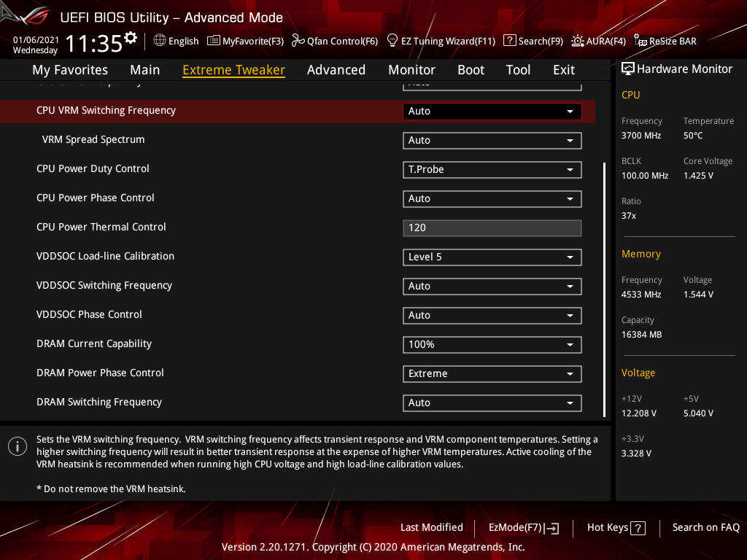747x560 pixels.
Task: Switch to Main tab
Action: point(145,70)
